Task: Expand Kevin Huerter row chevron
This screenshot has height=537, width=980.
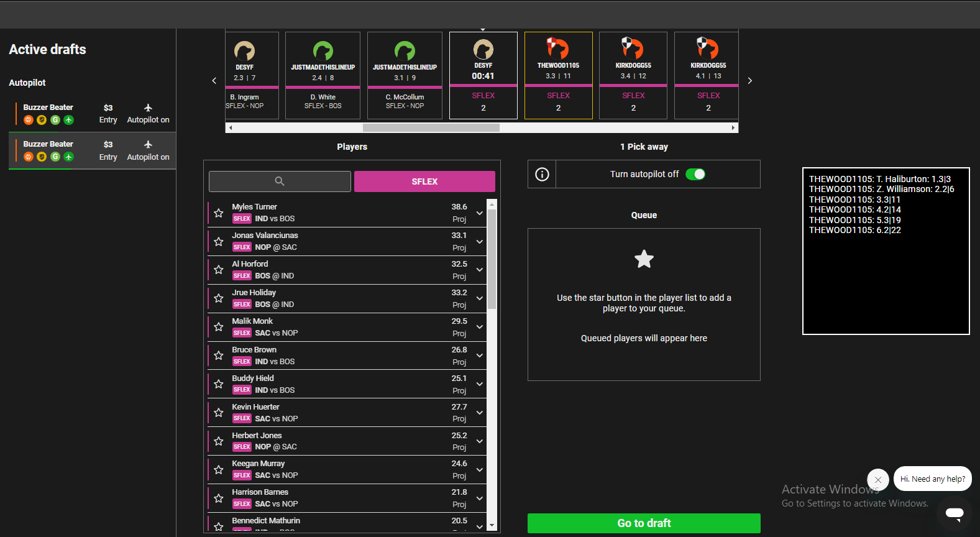Action: 480,413
